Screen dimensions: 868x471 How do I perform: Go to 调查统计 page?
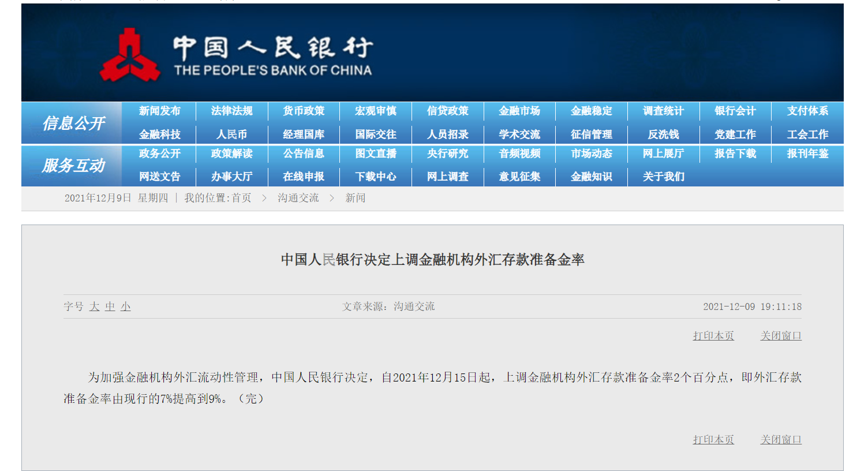[x=664, y=111]
